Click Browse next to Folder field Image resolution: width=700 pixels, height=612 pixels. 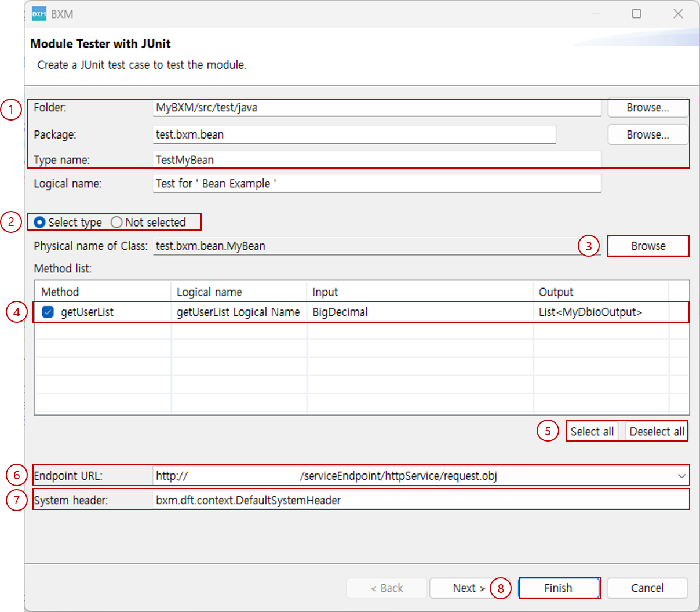tap(647, 108)
